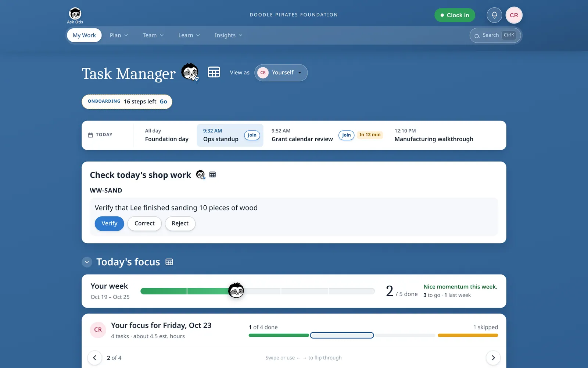Click the Reject button
The width and height of the screenshot is (588, 368).
pyautogui.click(x=180, y=223)
